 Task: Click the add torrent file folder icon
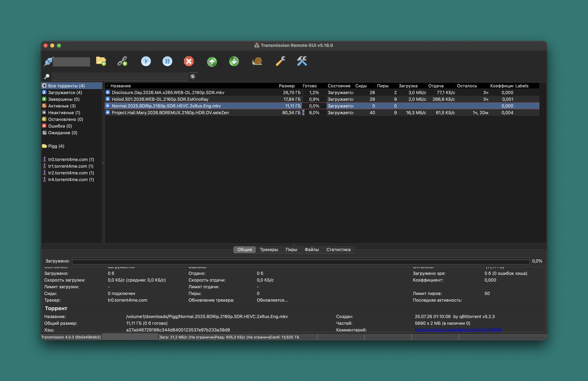(x=101, y=61)
